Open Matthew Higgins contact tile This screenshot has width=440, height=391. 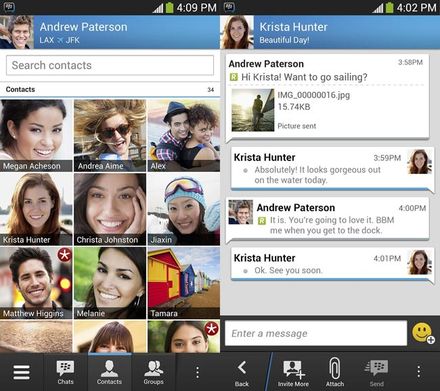click(x=36, y=283)
